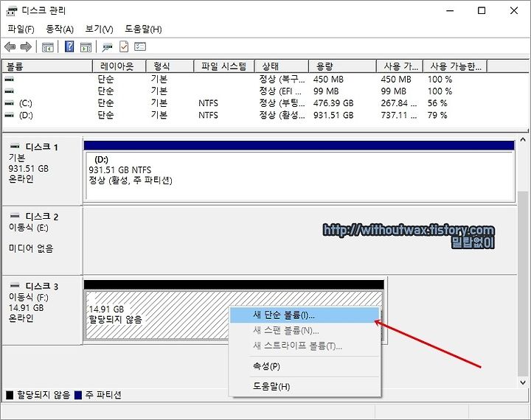Click the scroll down arrow of disk pane

click(x=523, y=382)
